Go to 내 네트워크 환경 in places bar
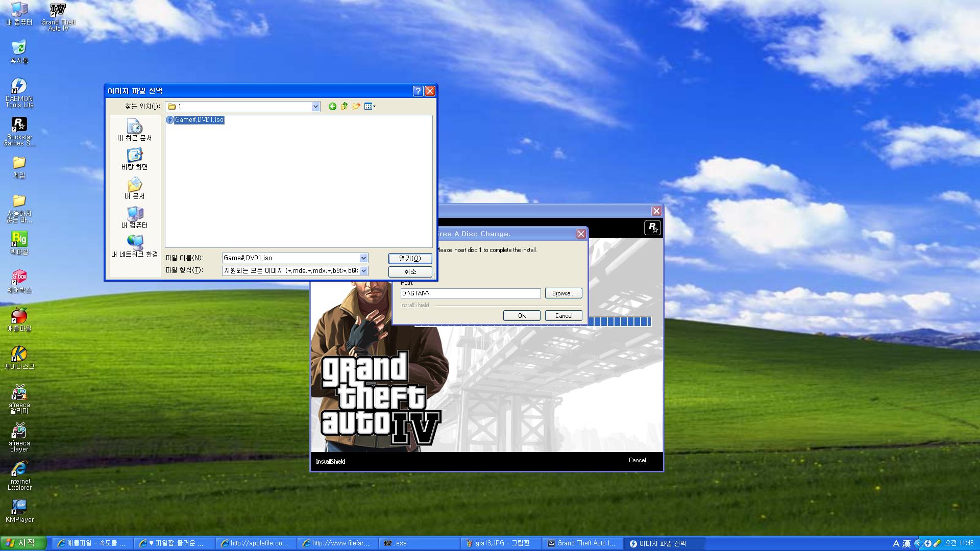Screen dimensions: 980x551 pos(135,246)
